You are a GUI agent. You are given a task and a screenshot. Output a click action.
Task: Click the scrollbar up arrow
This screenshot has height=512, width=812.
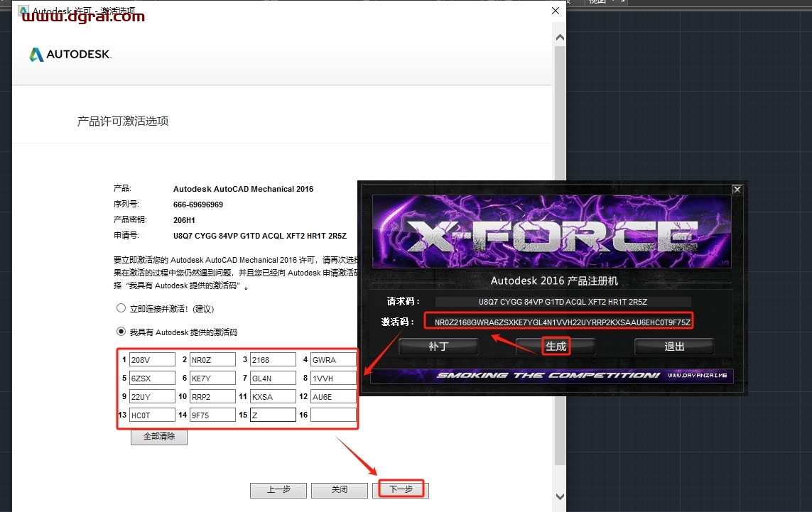pyautogui.click(x=560, y=36)
